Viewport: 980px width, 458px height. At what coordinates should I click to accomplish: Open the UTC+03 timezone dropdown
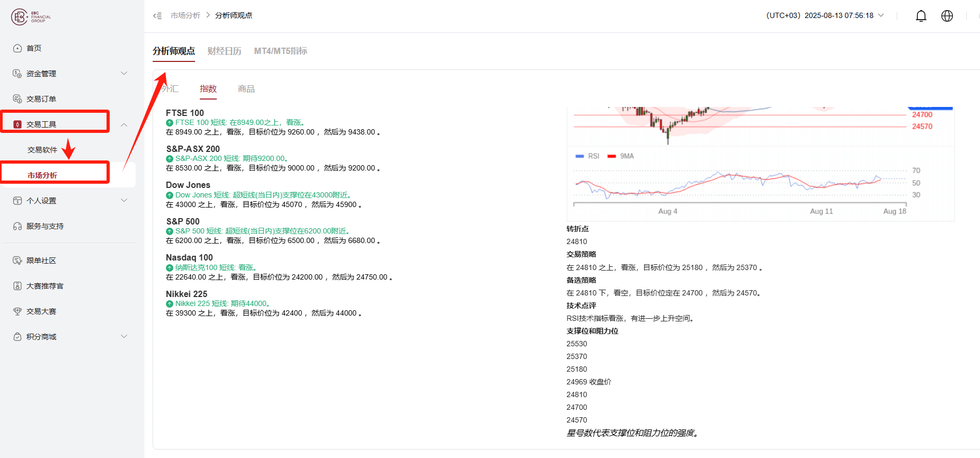825,15
